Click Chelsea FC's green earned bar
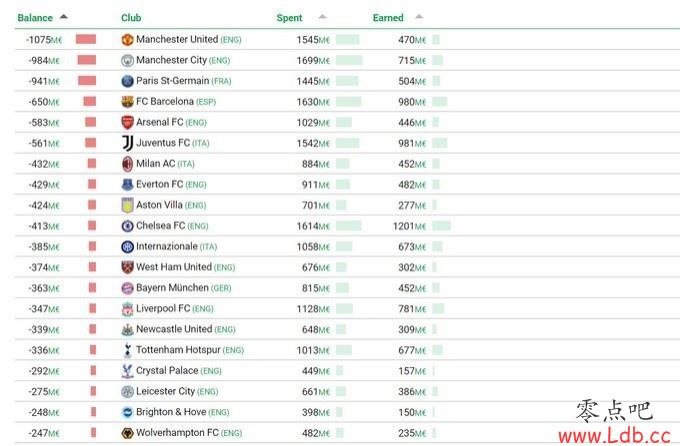The width and height of the screenshot is (680, 446). click(x=441, y=226)
